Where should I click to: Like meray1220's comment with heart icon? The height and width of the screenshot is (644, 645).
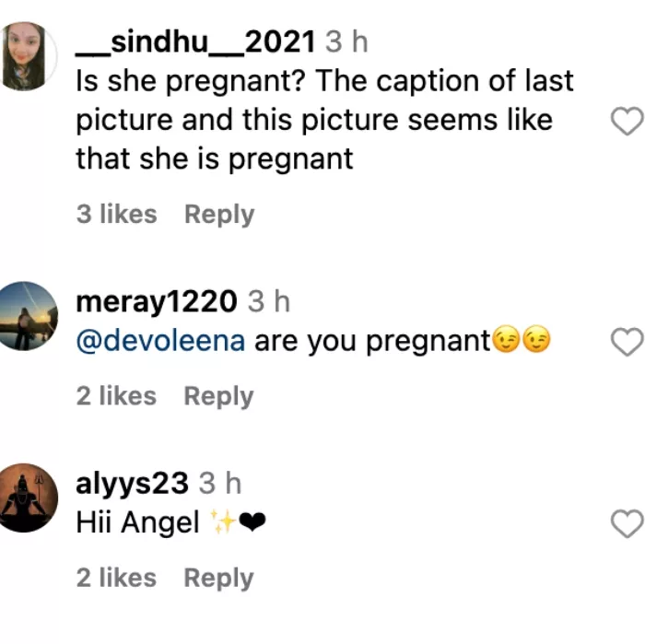pyautogui.click(x=627, y=342)
